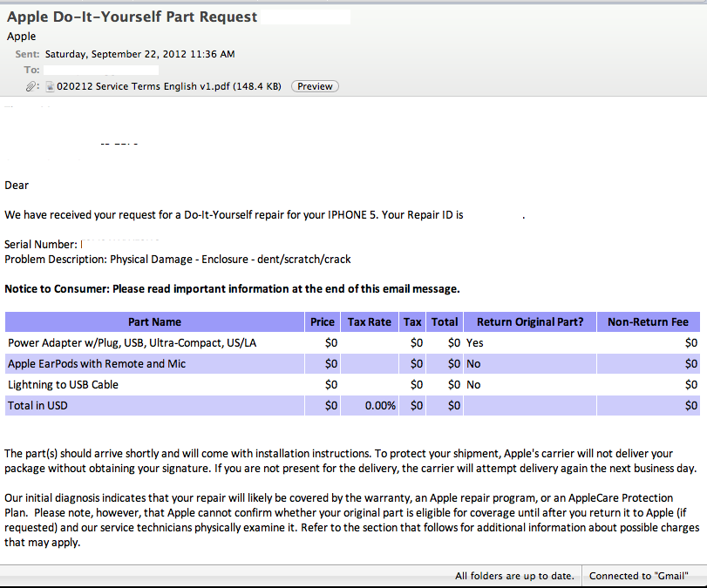The image size is (707, 588).
Task: Click the paragraph starting Our initial diagnosis indicates
Action: [351, 520]
